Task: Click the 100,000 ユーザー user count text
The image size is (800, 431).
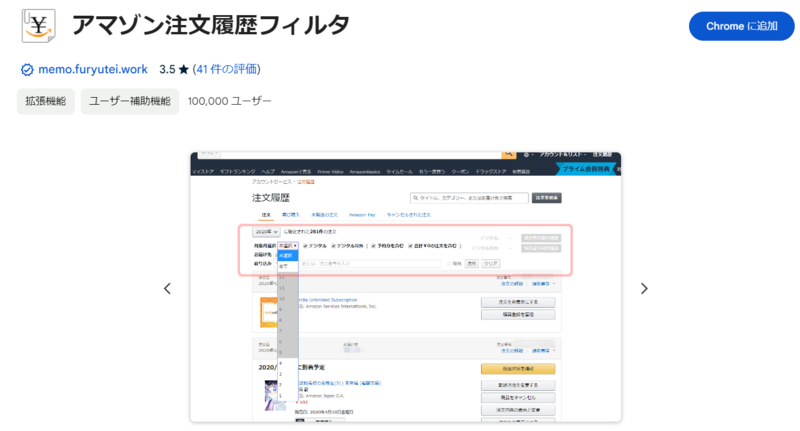Action: click(229, 101)
